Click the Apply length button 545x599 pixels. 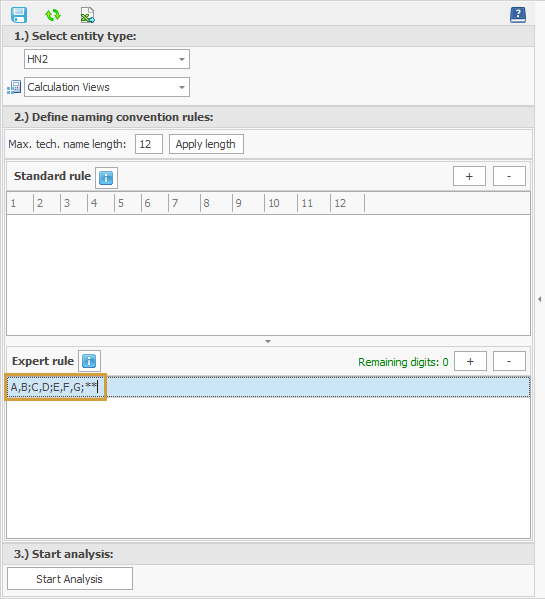point(206,144)
